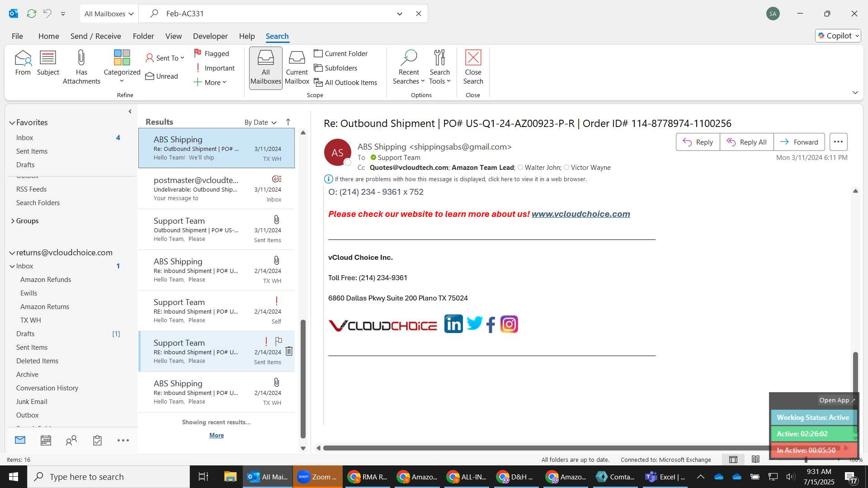The height and width of the screenshot is (488, 868).
Task: Switch to Mail view icon
Action: (20, 440)
